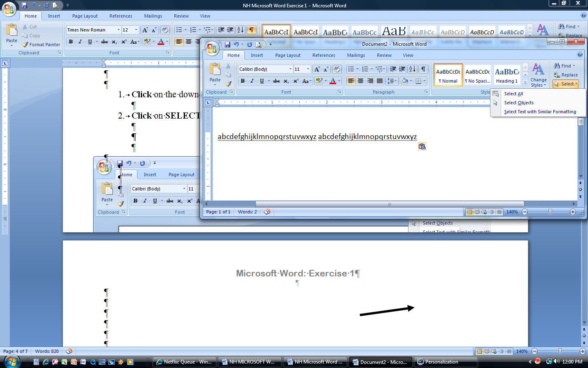Open the Change Case (Aa) dropdown in Document2
The height and width of the screenshot is (368, 588).
point(306,81)
